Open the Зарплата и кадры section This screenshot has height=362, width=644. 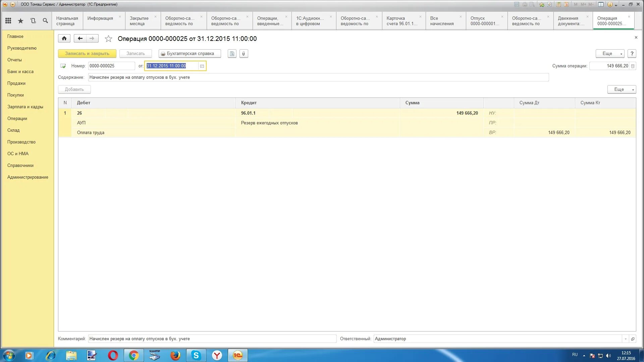click(25, 107)
